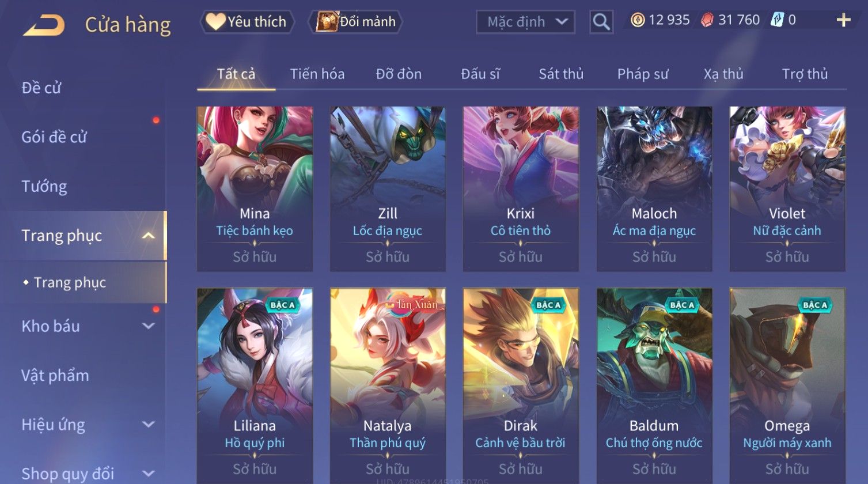This screenshot has height=484, width=868.
Task: Open Gói đề cử in sidebar
Action: [x=54, y=137]
